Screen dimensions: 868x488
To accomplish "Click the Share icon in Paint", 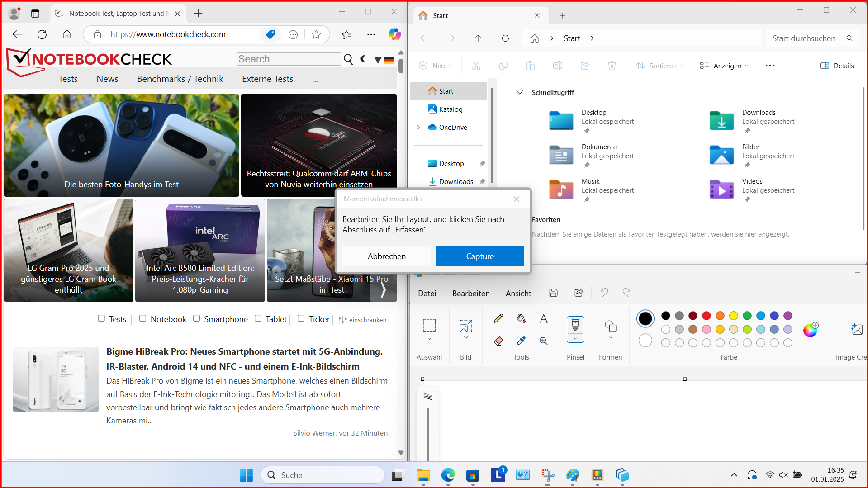I will pyautogui.click(x=579, y=293).
